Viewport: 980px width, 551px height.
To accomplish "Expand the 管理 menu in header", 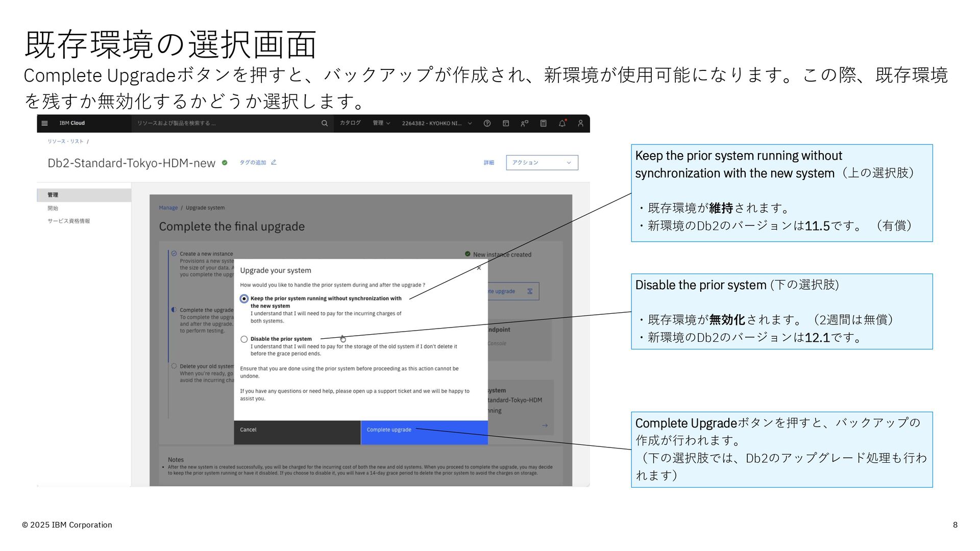I will 381,123.
